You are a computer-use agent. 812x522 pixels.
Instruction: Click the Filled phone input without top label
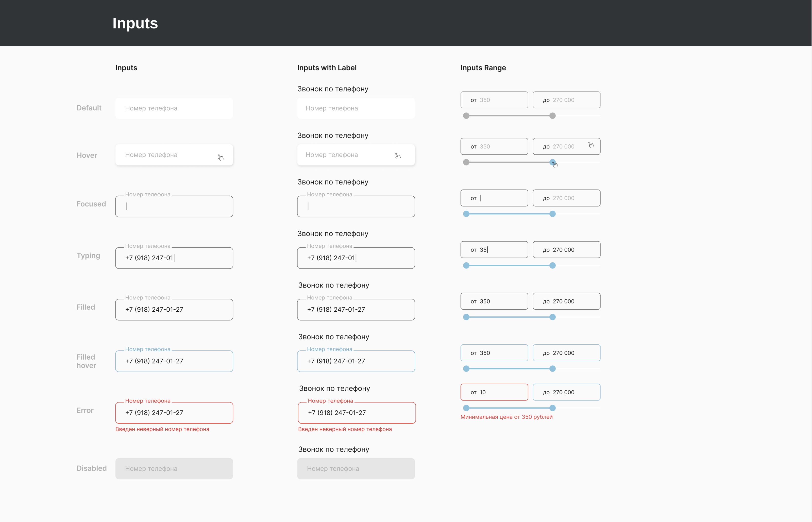(x=174, y=310)
